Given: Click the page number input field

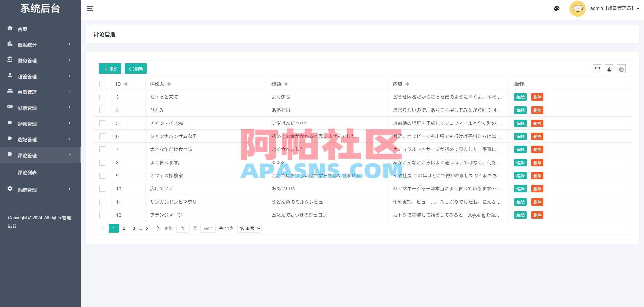Looking at the screenshot, I should pyautogui.click(x=183, y=228).
